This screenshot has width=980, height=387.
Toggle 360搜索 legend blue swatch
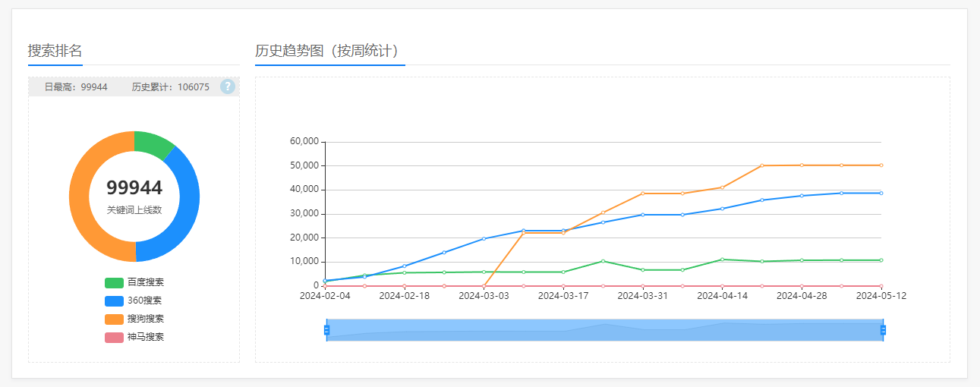pos(114,300)
